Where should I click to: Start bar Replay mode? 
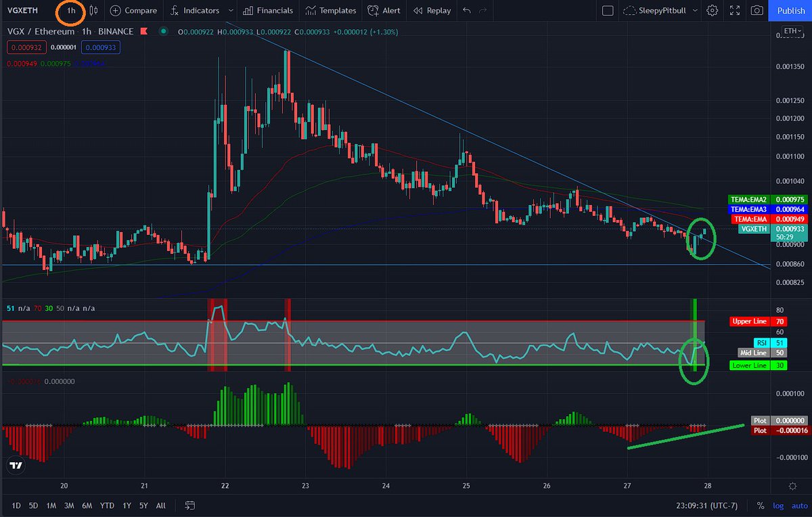pyautogui.click(x=432, y=11)
